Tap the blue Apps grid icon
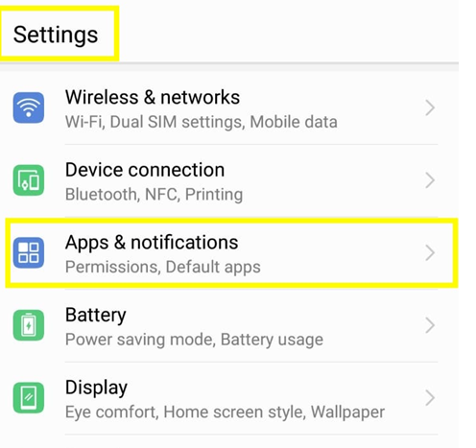476x448 pixels. click(x=29, y=252)
